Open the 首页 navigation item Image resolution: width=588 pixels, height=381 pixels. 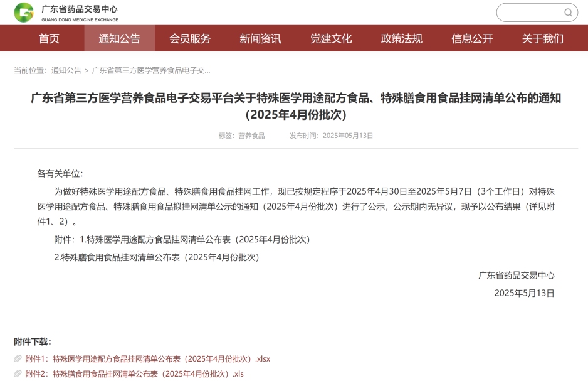click(x=49, y=38)
